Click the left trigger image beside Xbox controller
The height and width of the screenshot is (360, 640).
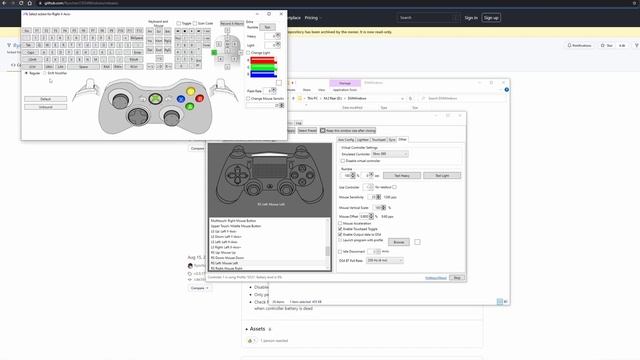87,91
